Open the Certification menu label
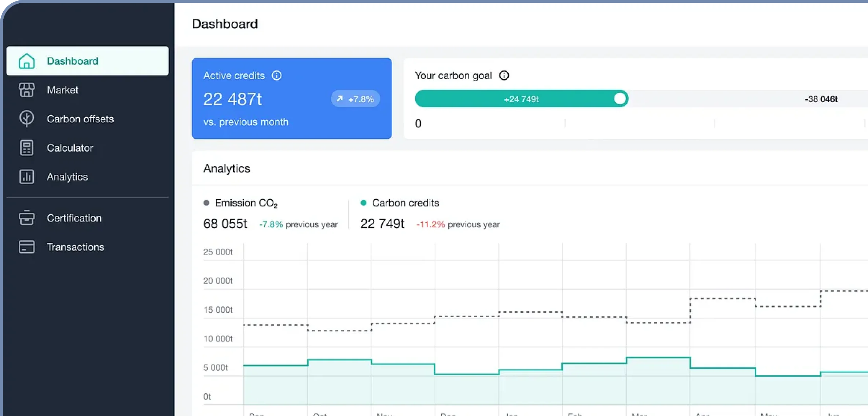This screenshot has height=416, width=868. 74,218
